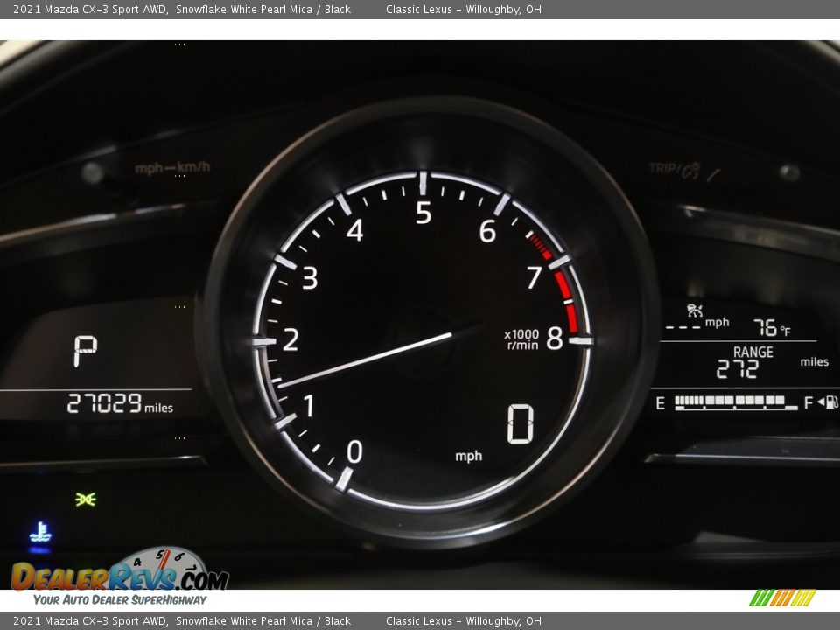840x630 pixels.
Task: Click the Your Auto Dealer SuperHighway tagline
Action: (120, 599)
